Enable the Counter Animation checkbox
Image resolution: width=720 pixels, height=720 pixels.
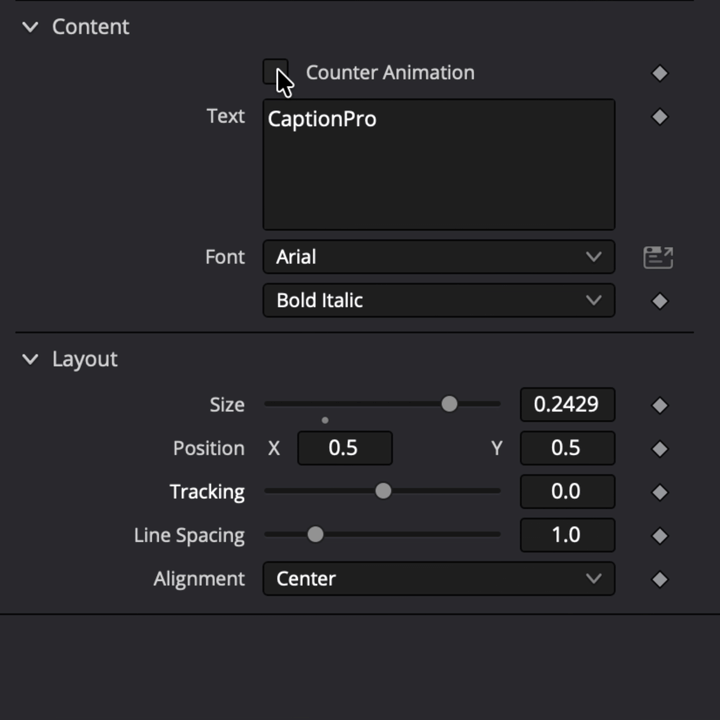[x=276, y=71]
